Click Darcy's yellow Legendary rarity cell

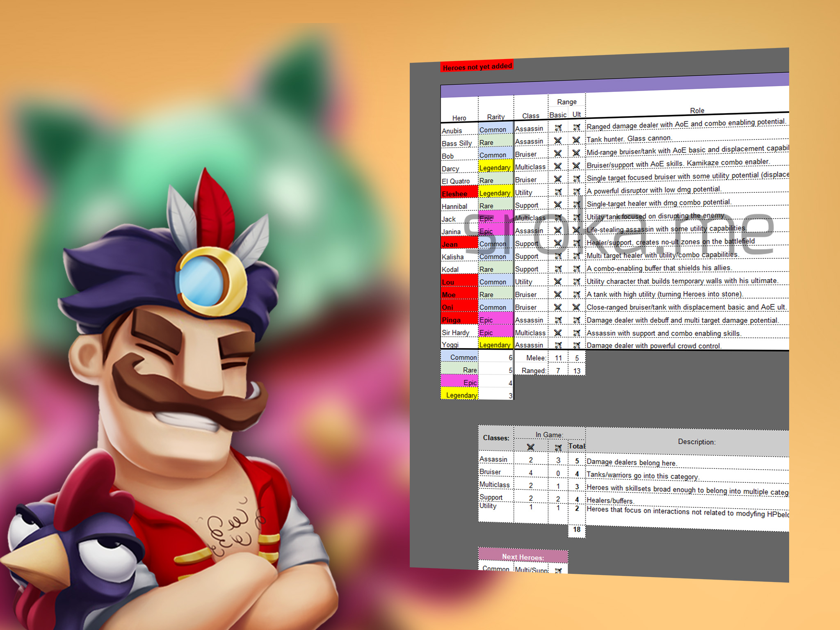(495, 168)
